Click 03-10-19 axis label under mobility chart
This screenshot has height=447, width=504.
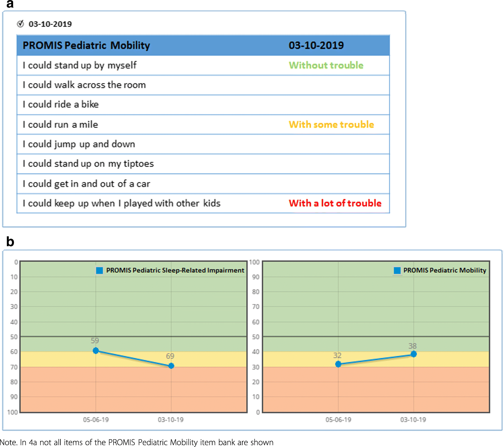pyautogui.click(x=413, y=419)
